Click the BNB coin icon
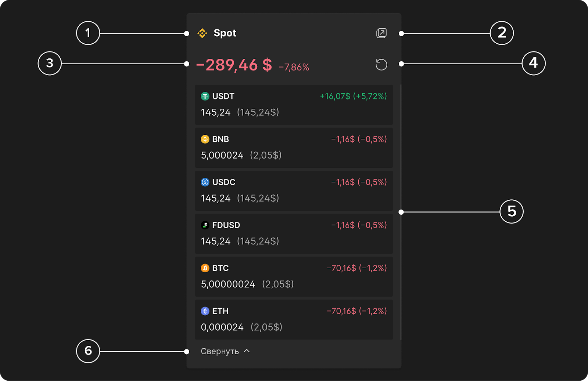This screenshot has width=588, height=381. [205, 139]
